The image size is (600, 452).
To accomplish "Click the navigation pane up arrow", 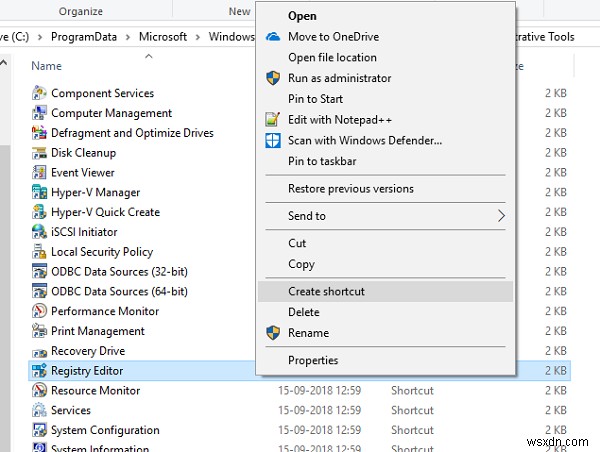I will click(x=3, y=62).
